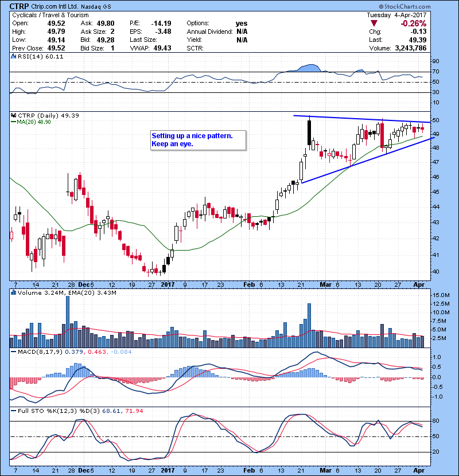Click the Options value yes

[242, 24]
